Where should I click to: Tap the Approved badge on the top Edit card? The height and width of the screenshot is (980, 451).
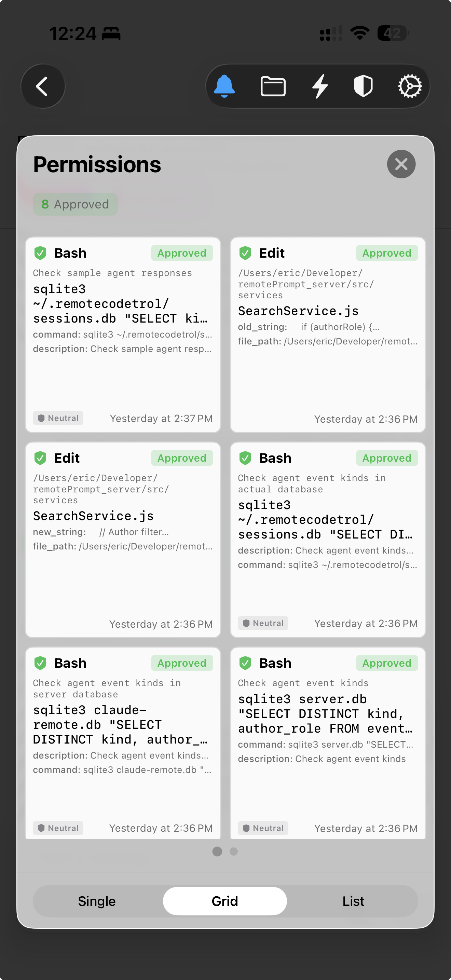[386, 252]
